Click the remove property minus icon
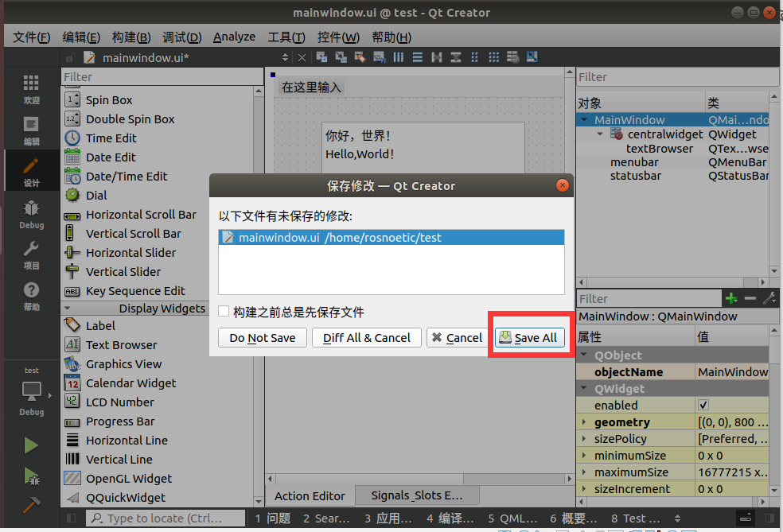This screenshot has width=783, height=532. 750,298
